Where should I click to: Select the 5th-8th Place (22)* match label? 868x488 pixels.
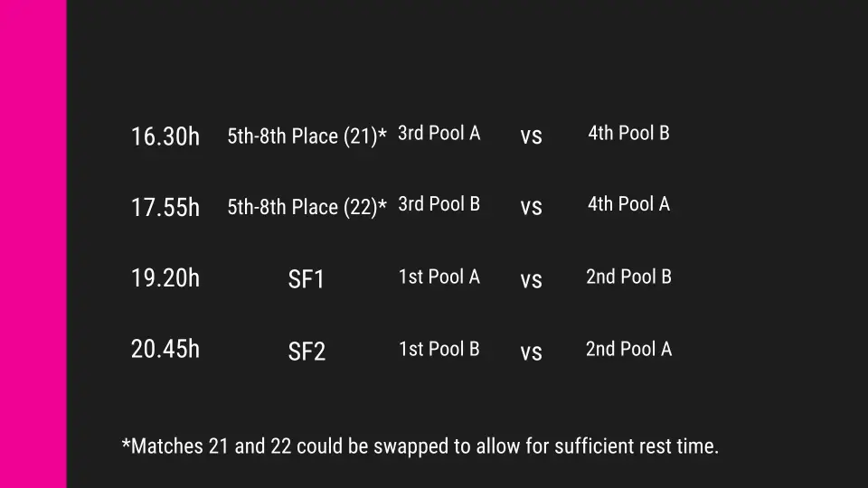pyautogui.click(x=307, y=207)
